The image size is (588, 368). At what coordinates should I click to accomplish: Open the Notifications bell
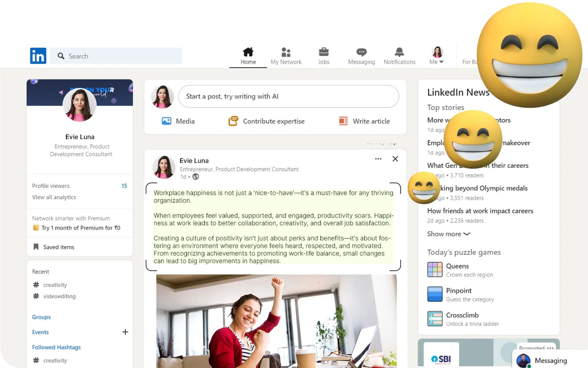click(x=399, y=52)
